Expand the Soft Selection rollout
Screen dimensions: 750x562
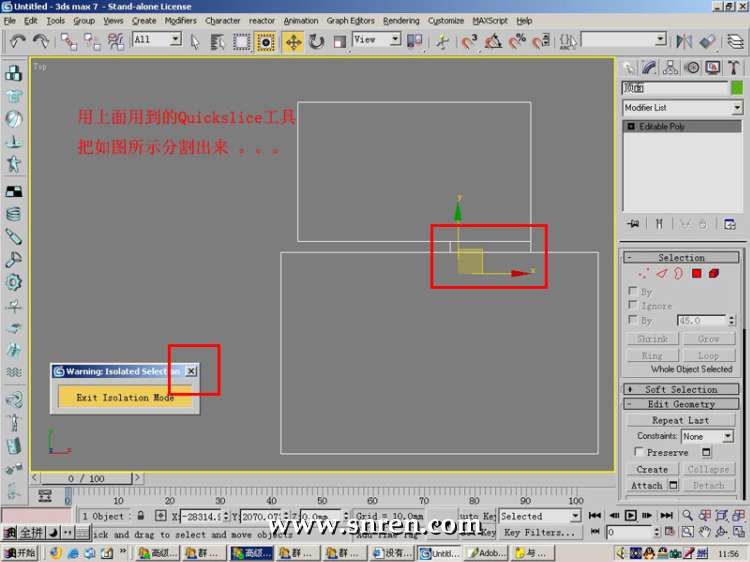pos(681,389)
